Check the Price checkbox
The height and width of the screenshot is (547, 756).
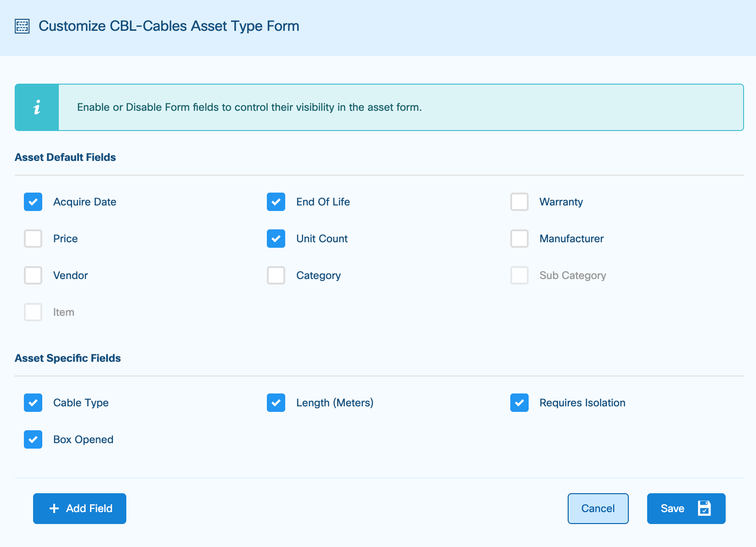tap(33, 239)
